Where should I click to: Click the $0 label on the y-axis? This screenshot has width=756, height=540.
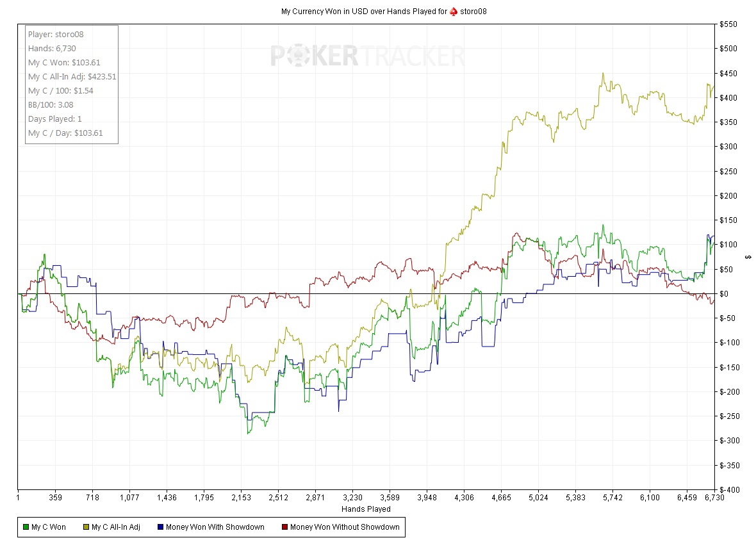724,294
